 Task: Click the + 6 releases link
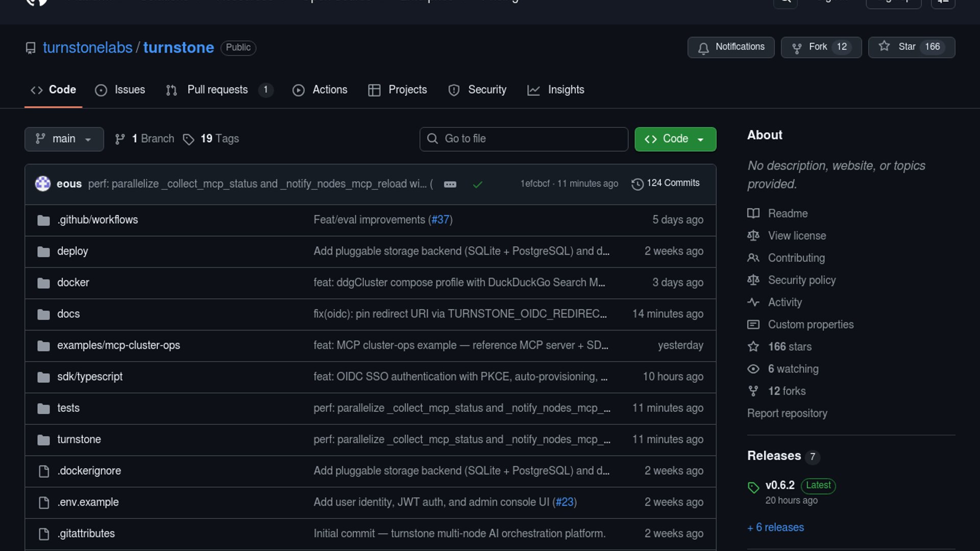[x=775, y=528]
